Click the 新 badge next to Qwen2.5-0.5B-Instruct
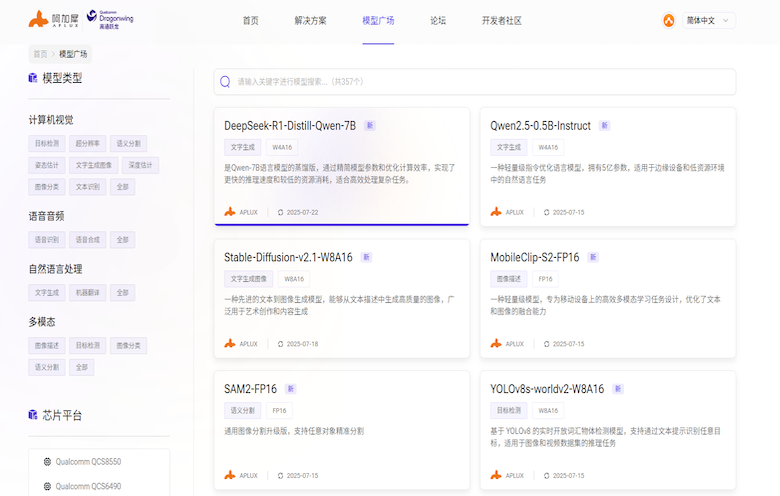 (604, 125)
